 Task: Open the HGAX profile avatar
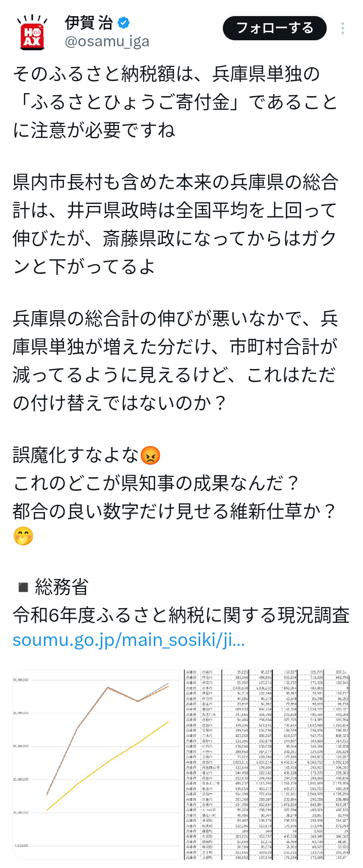point(32,33)
